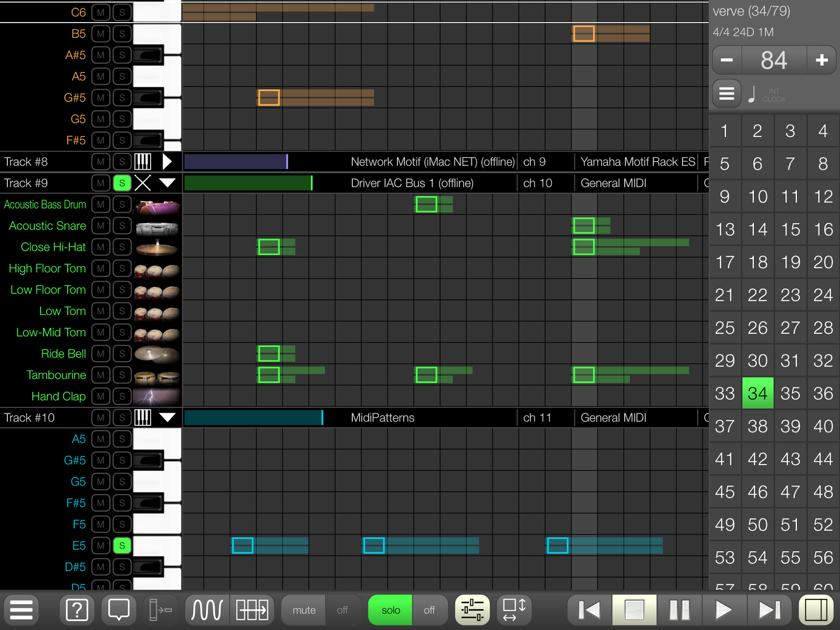Open the comments/chat tool
Viewport: 840px width, 630px height.
[x=119, y=610]
